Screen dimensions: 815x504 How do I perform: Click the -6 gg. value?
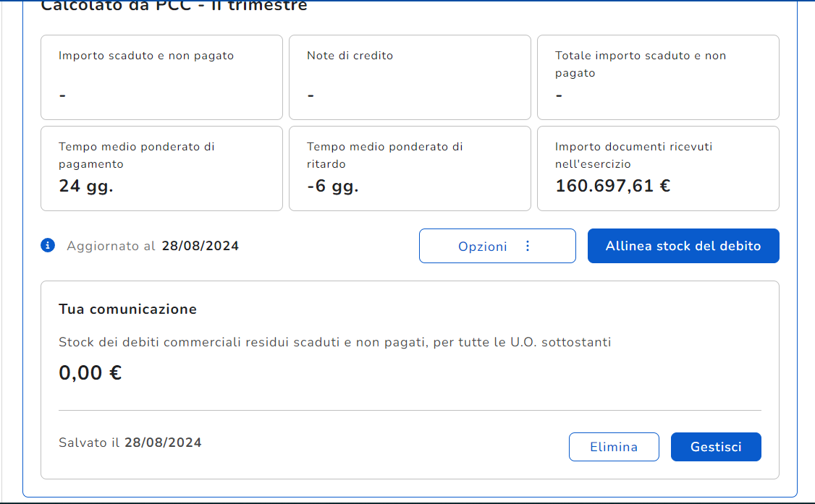click(x=332, y=186)
